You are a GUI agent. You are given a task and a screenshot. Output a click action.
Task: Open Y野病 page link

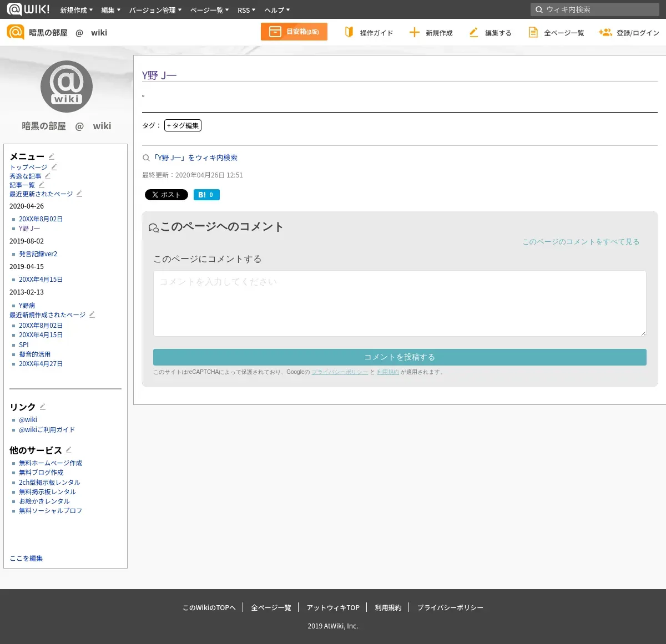27,306
